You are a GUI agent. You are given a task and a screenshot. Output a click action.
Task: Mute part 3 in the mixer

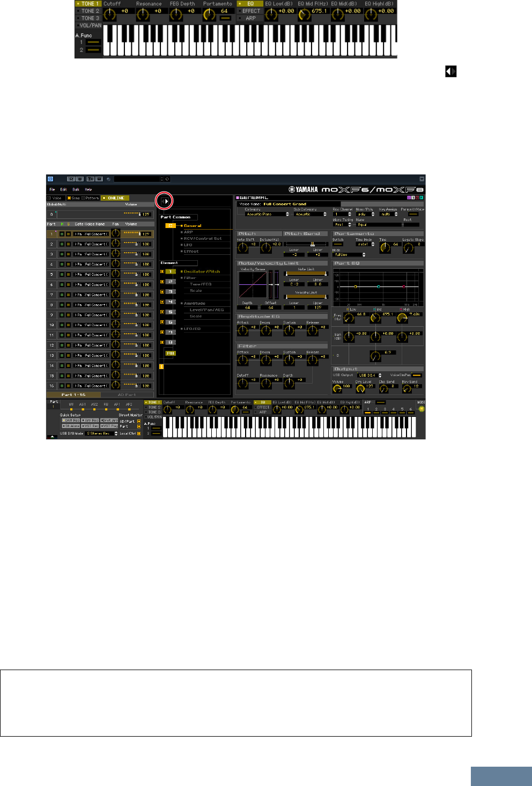click(62, 254)
